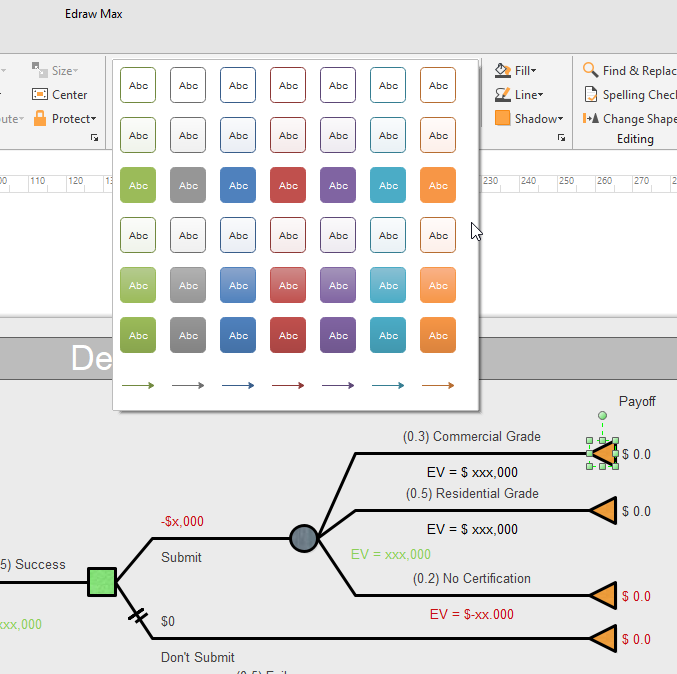Click the red '-$x,000' cost label
The image size is (677, 674).
coord(182,521)
